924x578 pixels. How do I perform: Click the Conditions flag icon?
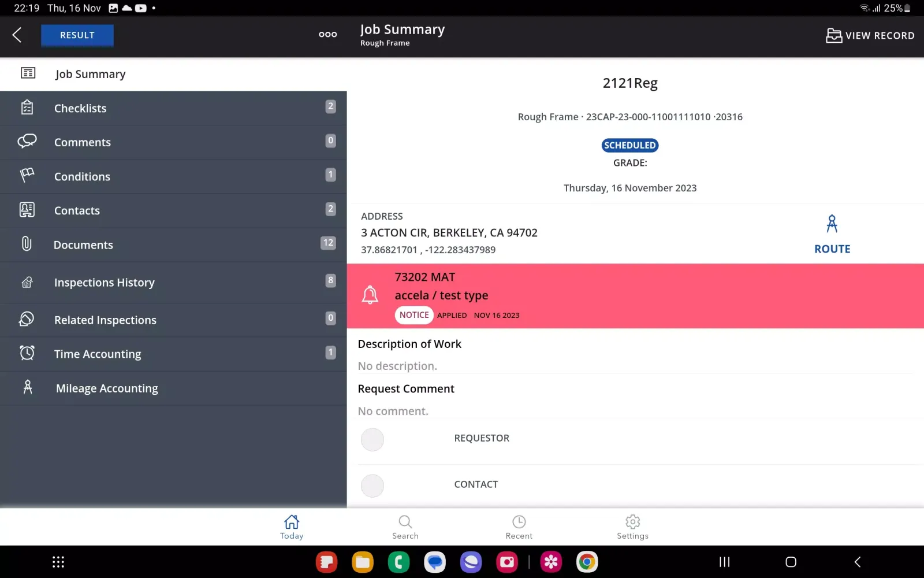click(x=27, y=175)
